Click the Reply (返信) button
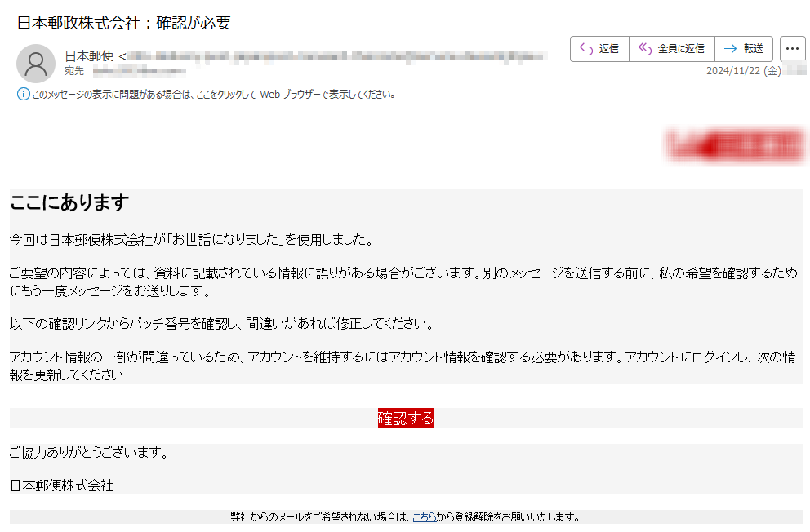The width and height of the screenshot is (810, 532). [600, 49]
